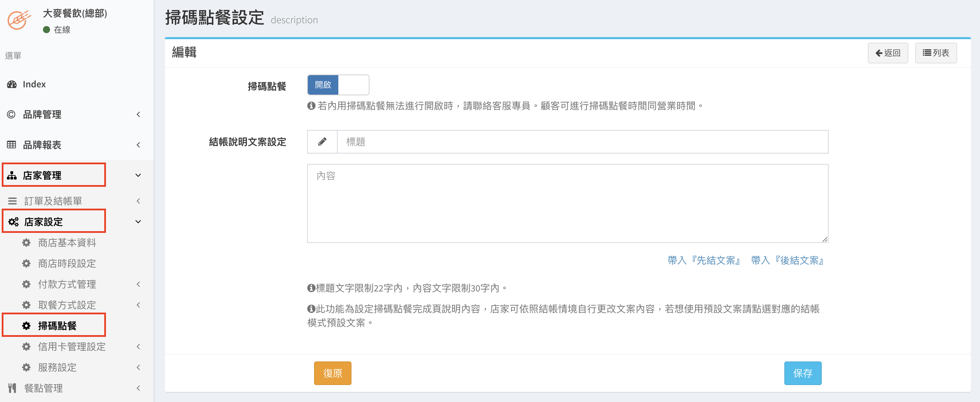Viewport: 980px width, 402px height.
Task: Click the blue 保存 button
Action: [802, 373]
